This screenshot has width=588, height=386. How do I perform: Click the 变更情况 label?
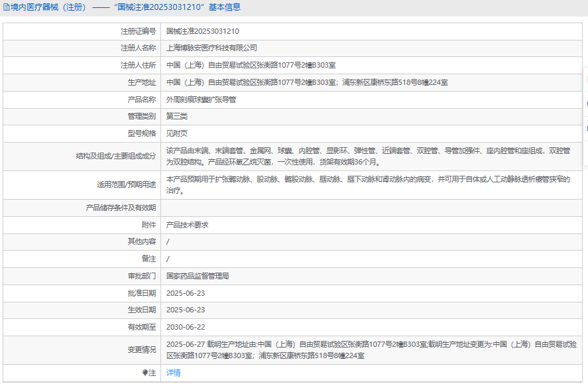coord(142,350)
